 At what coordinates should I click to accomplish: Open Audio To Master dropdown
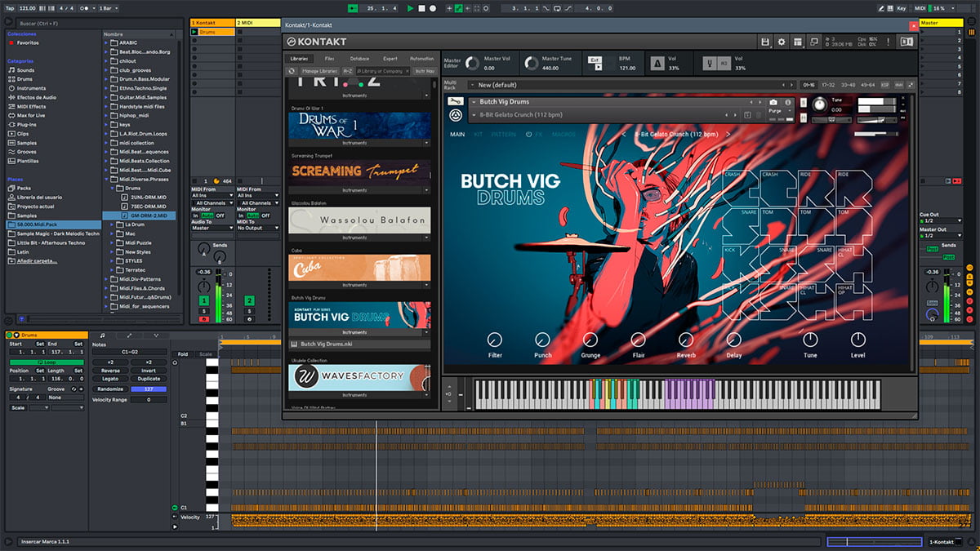(212, 228)
